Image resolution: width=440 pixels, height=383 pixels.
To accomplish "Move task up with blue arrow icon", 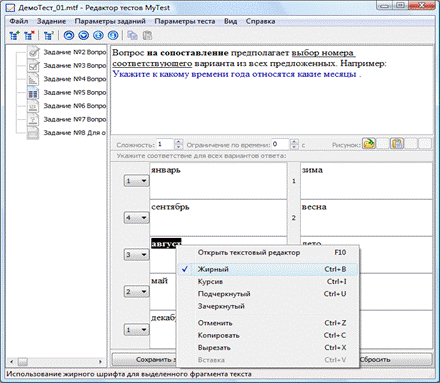I will [x=69, y=35].
